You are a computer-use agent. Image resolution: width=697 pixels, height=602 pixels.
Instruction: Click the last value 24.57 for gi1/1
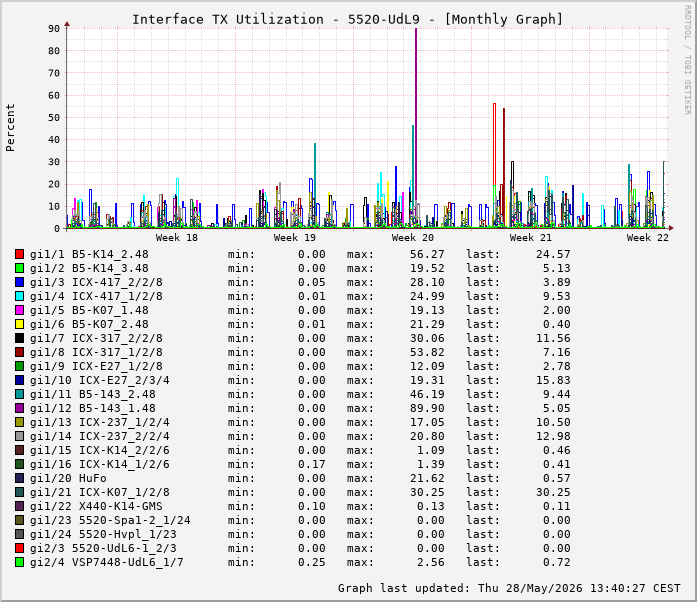coord(553,254)
